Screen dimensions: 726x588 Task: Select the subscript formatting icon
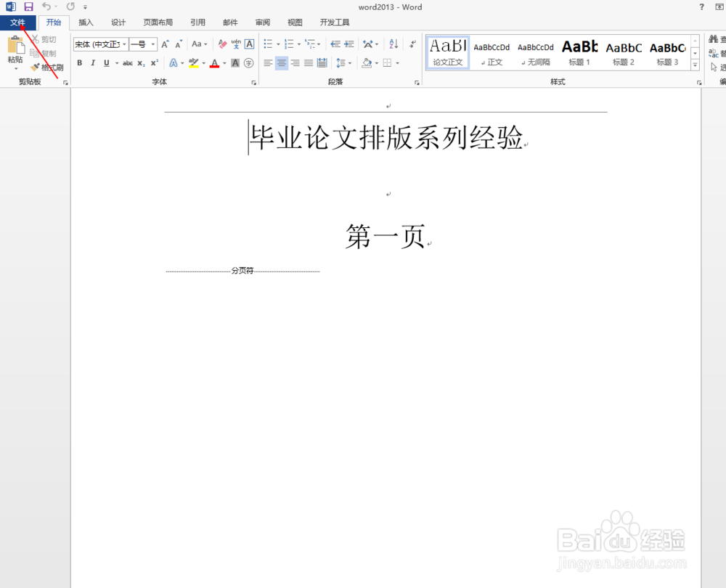(140, 62)
